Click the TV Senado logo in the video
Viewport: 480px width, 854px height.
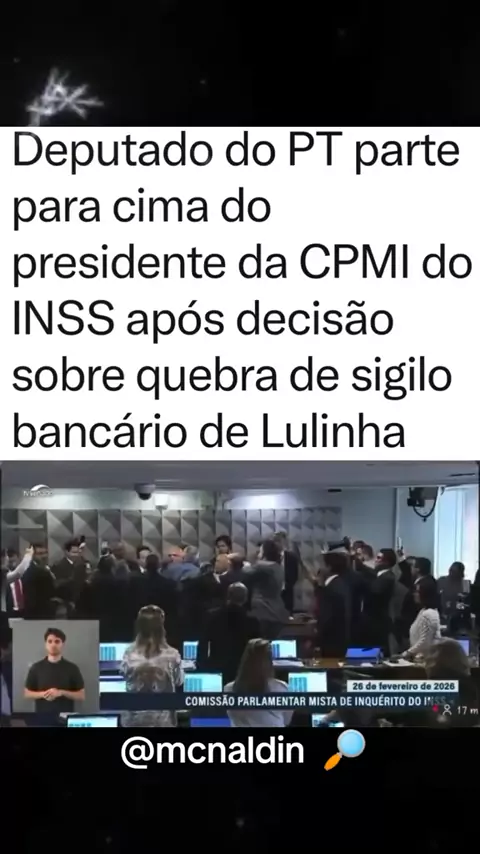pos(38,491)
